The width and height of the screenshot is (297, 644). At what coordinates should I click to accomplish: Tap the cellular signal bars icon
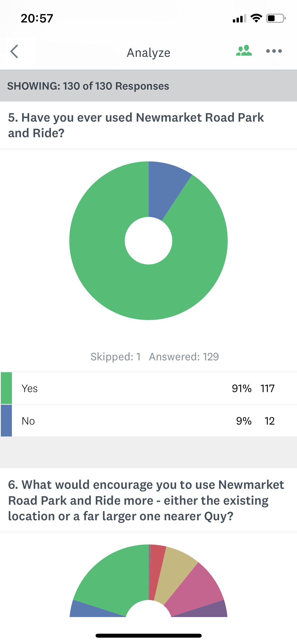coord(239,19)
